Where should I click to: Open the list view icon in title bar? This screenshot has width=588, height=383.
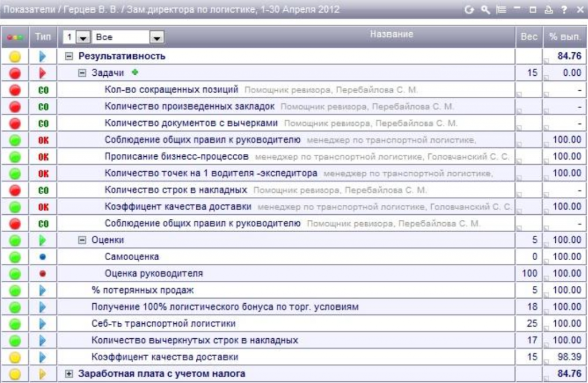[x=501, y=10]
